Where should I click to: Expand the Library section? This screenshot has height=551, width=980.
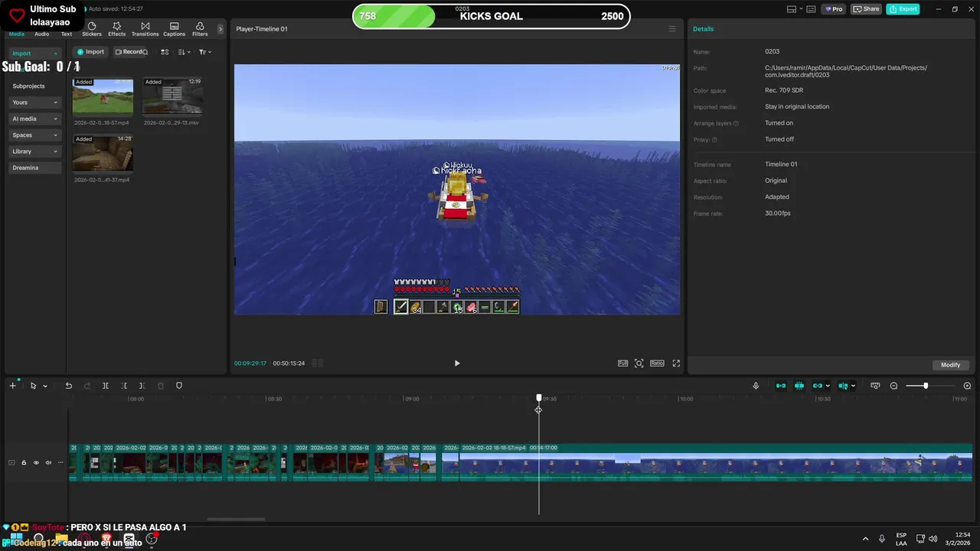(x=34, y=152)
